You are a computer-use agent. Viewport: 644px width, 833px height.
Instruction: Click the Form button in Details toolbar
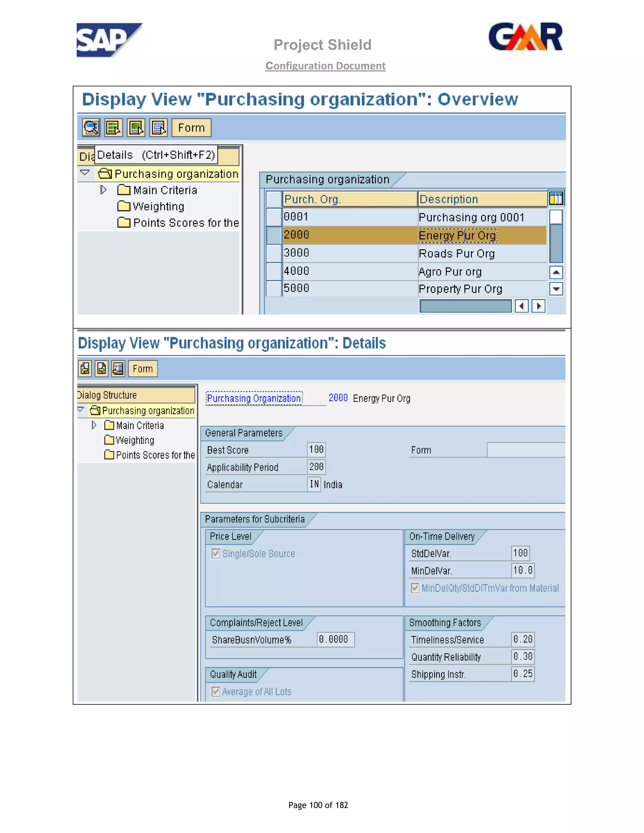[143, 368]
